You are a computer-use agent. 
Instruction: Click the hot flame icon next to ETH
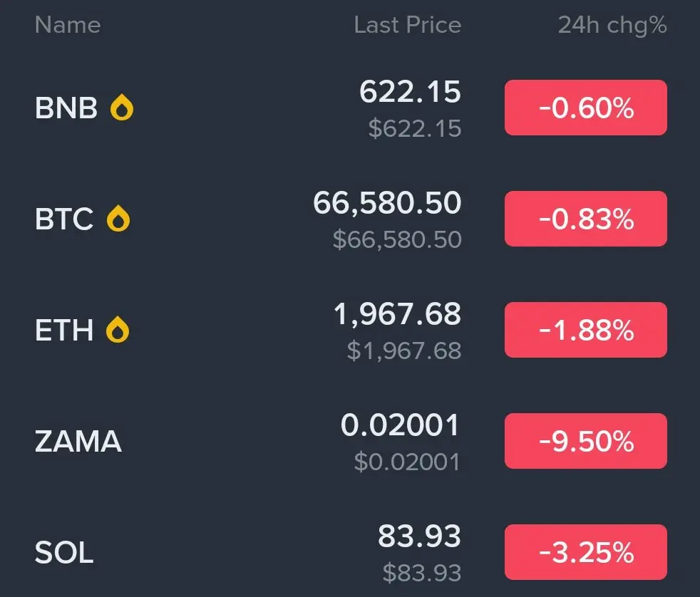(x=118, y=331)
